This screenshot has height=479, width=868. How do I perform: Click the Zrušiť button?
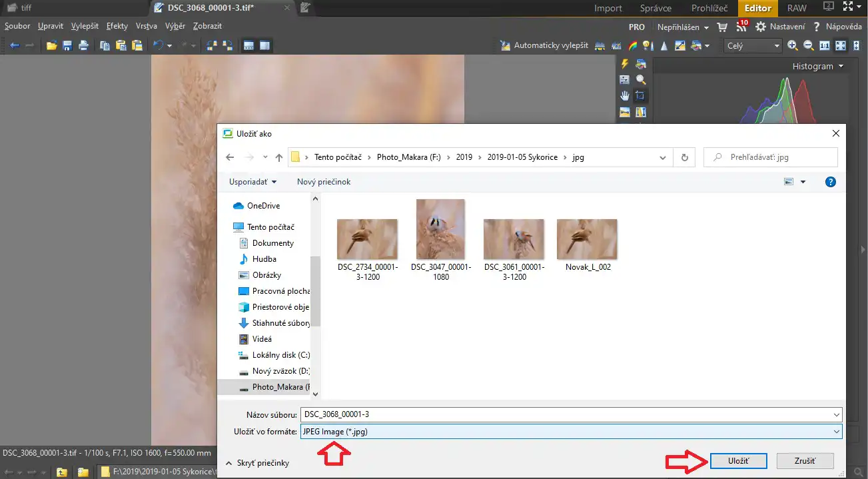coord(805,461)
